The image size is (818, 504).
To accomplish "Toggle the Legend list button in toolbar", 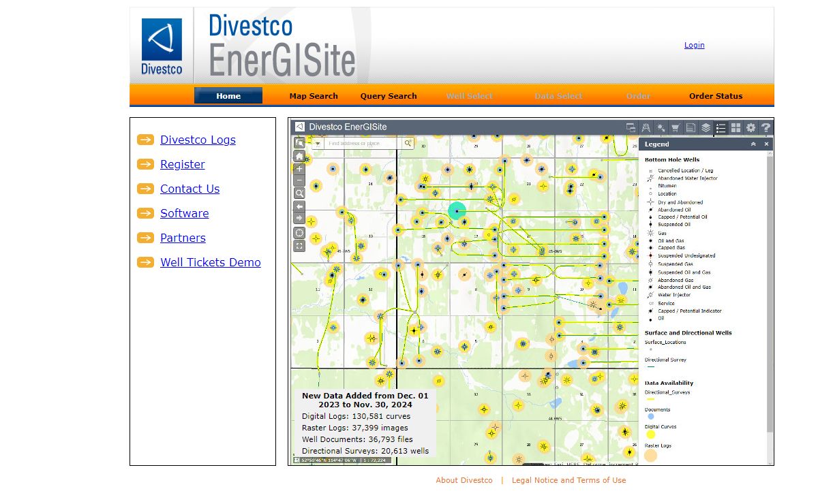I will coord(721,127).
